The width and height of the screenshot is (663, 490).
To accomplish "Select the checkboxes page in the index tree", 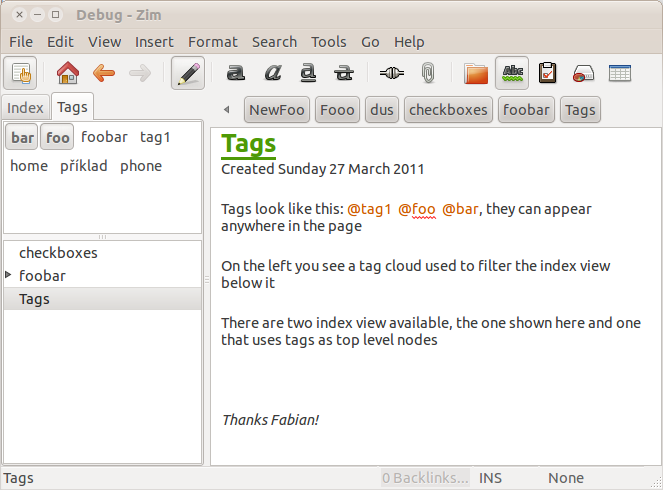I will point(58,253).
